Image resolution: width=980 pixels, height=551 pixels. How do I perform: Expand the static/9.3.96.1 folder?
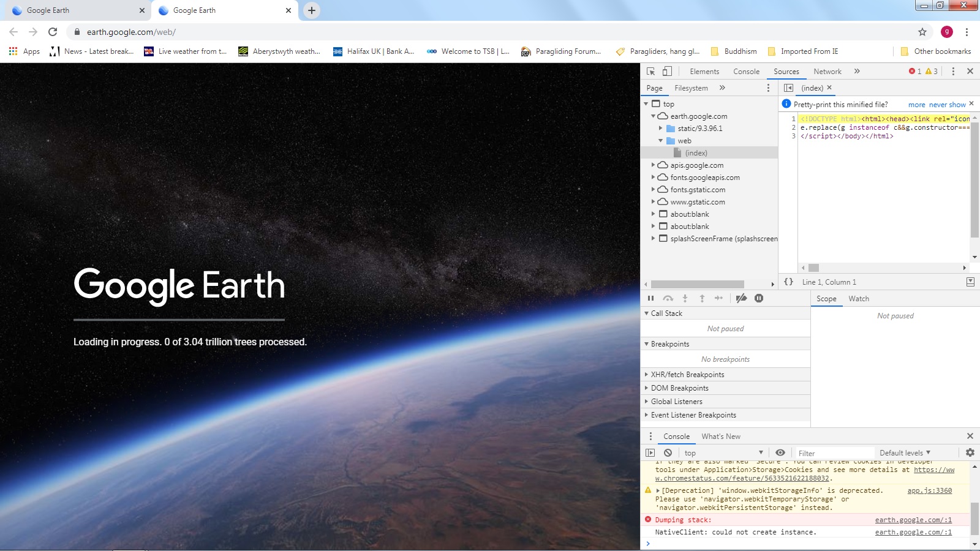coord(661,129)
